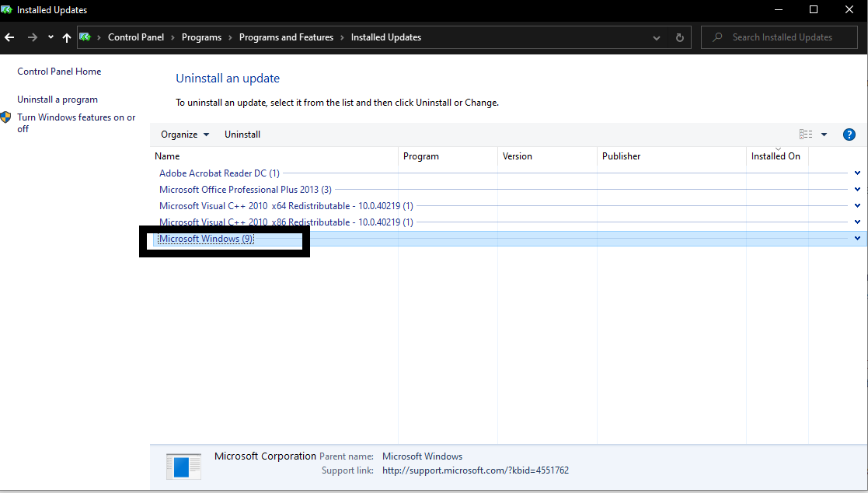Click the Forward navigation arrow
Viewport: 868px width, 493px height.
tap(33, 37)
